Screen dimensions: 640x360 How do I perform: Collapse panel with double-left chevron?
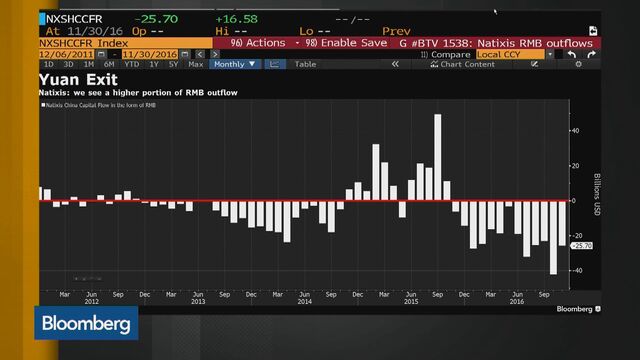coord(395,64)
